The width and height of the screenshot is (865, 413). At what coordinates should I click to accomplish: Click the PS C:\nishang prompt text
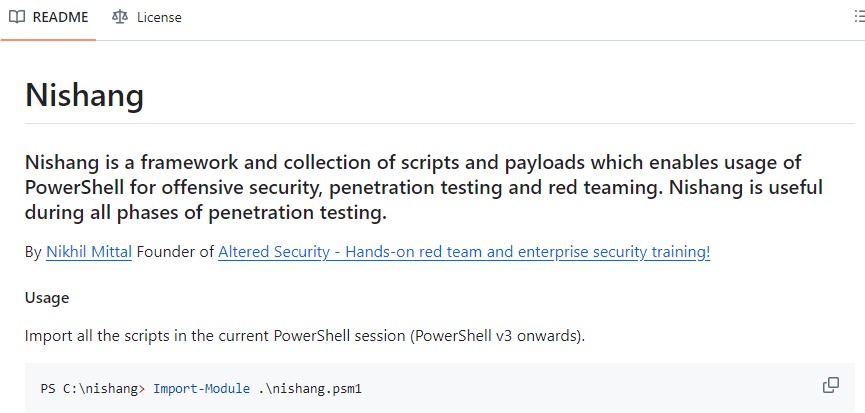[x=89, y=389]
